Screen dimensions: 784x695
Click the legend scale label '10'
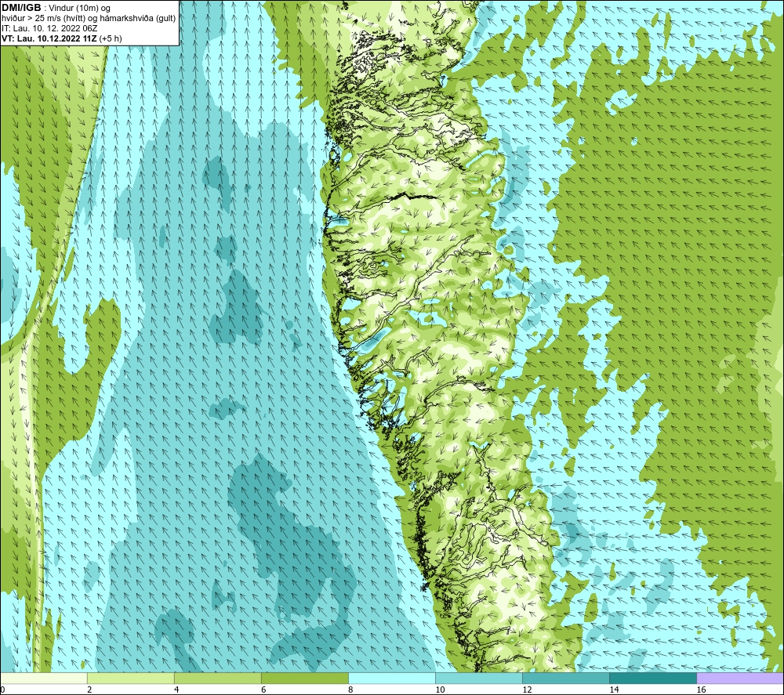coord(440,690)
